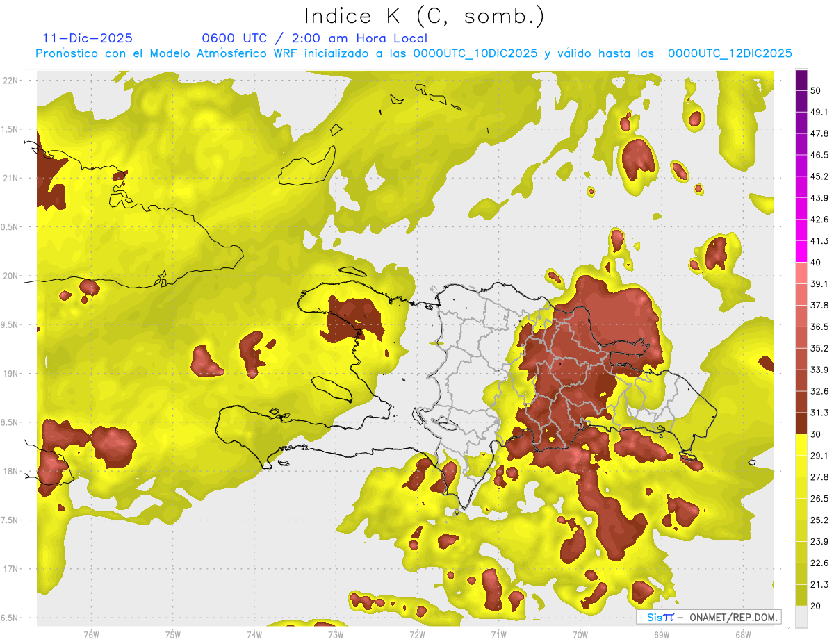Click the color scale value "27.8"
This screenshot has width=834, height=644.
(x=819, y=477)
